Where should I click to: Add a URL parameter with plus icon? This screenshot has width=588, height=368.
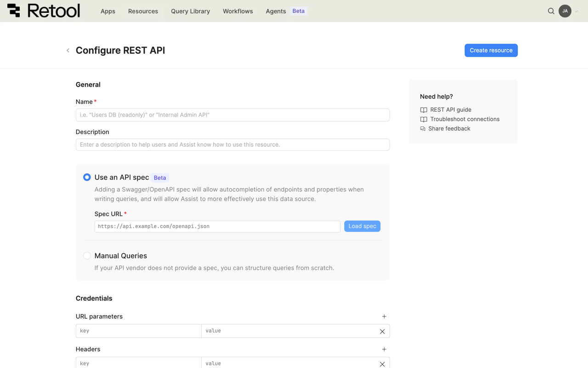click(384, 316)
